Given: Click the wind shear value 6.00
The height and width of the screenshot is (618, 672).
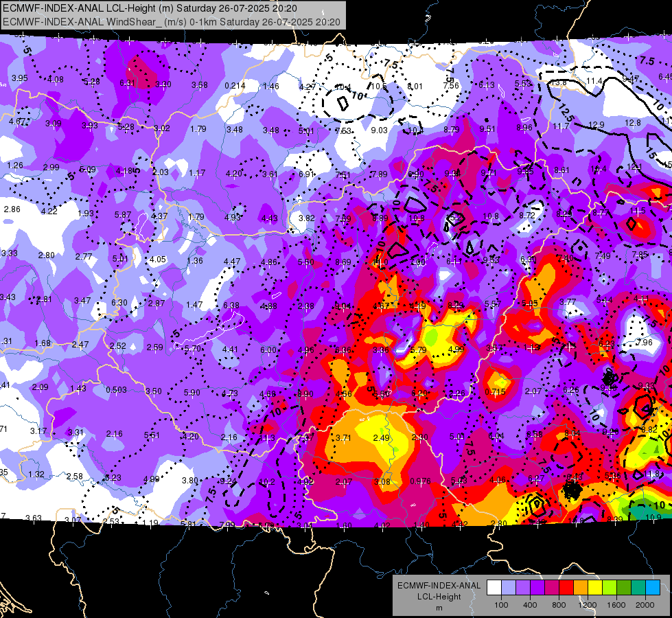Looking at the screenshot, I should coord(268,350).
